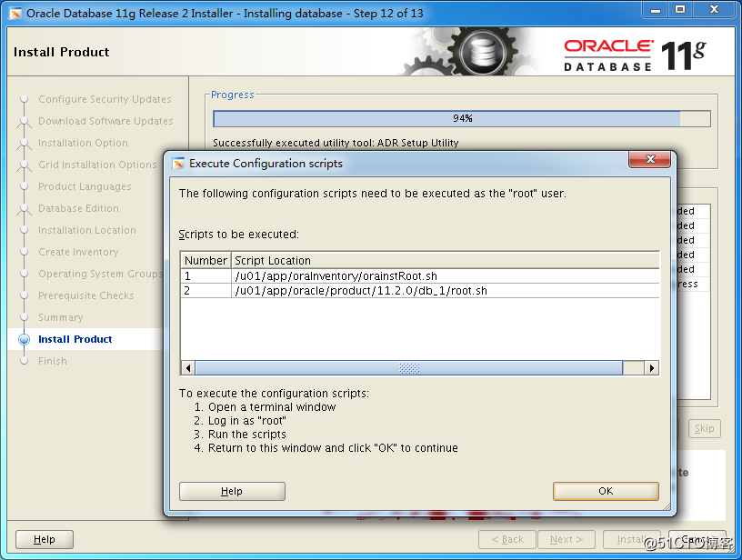Click the Number column header

coord(206,261)
